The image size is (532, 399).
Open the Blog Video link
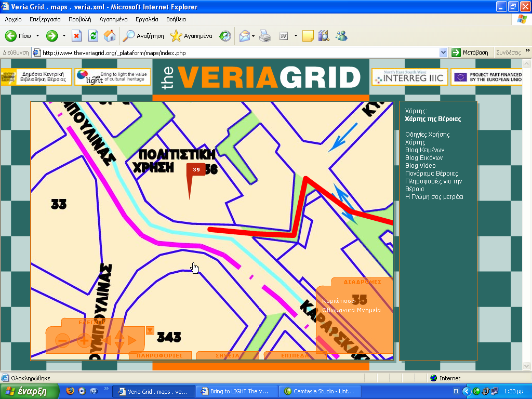pos(420,166)
